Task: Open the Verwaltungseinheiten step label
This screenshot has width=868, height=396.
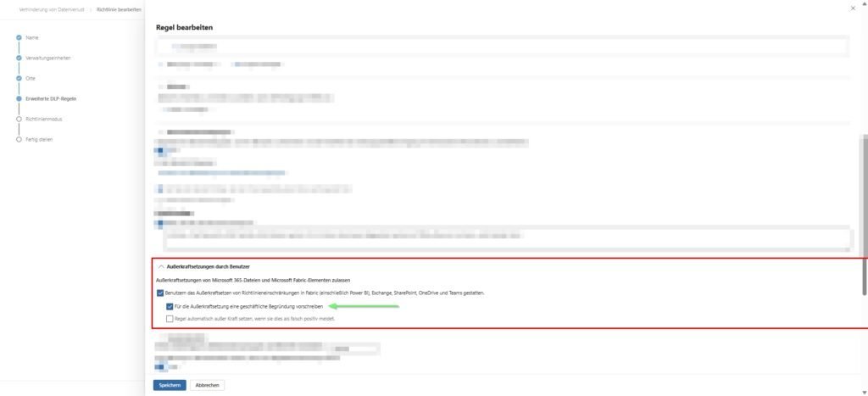Action: tap(48, 59)
